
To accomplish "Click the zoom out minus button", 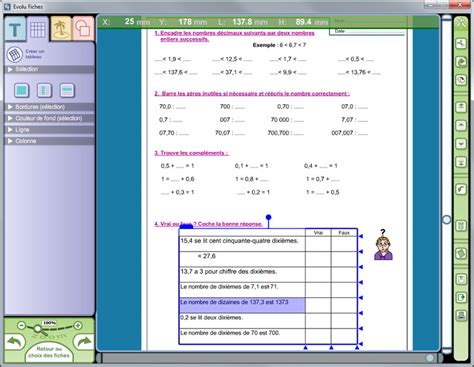I will click(x=21, y=325).
